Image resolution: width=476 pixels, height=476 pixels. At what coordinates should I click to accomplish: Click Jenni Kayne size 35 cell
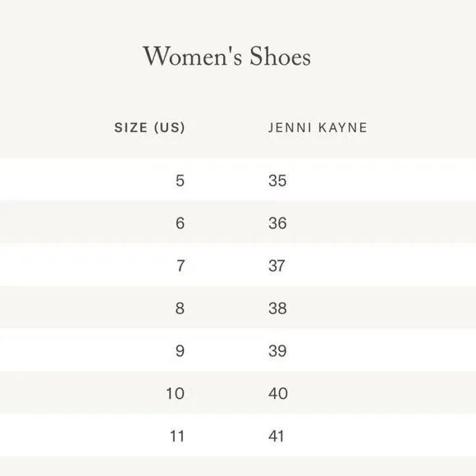277,181
